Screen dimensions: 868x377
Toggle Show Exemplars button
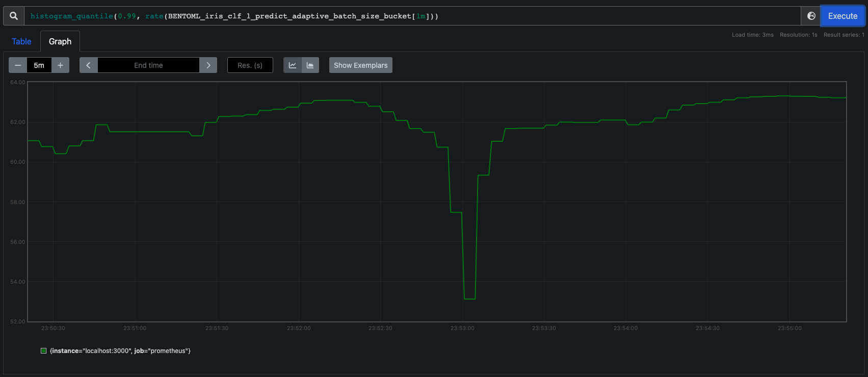pos(361,65)
